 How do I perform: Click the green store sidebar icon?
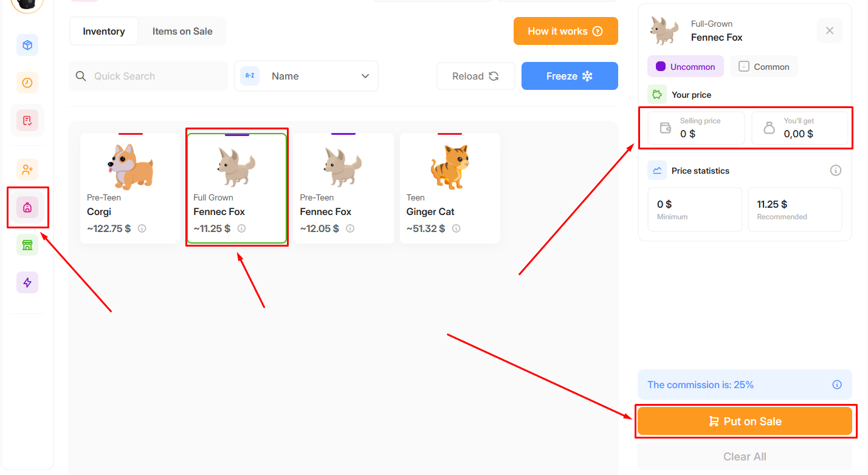[27, 245]
